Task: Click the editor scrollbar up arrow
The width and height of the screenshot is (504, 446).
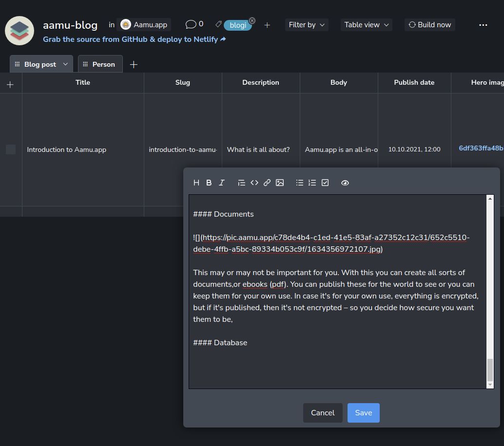Action: (490, 199)
